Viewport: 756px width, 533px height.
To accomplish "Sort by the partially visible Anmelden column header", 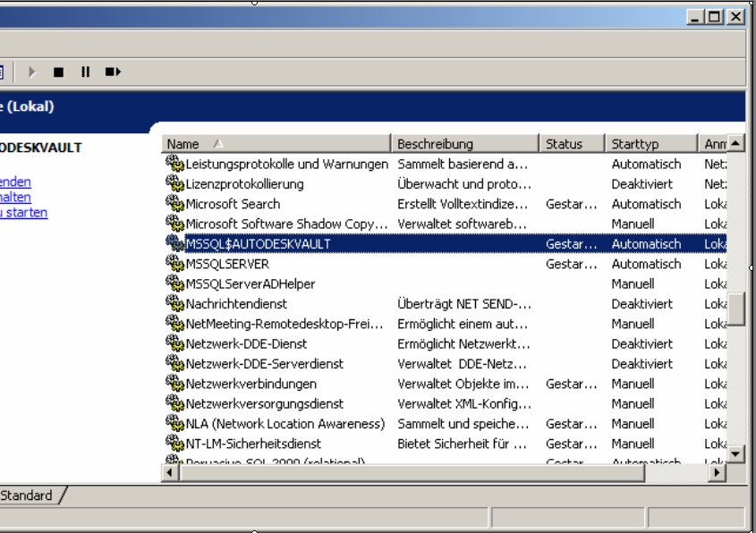I will pos(712,144).
